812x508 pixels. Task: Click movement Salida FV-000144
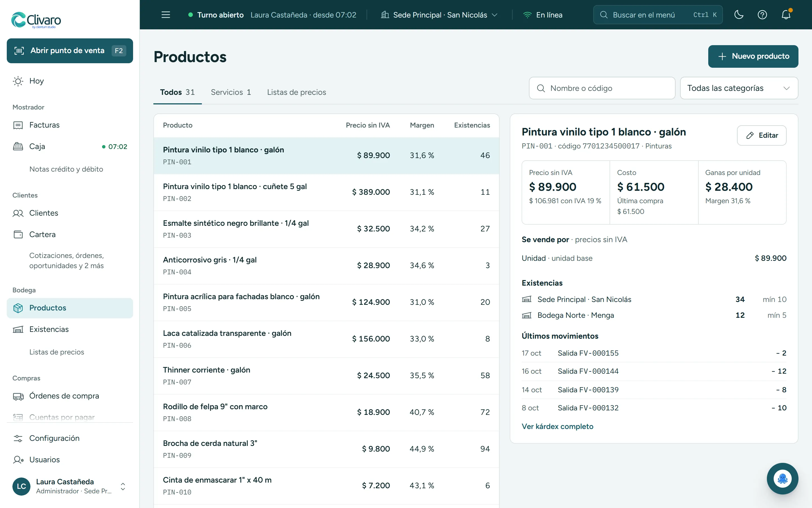click(x=654, y=371)
